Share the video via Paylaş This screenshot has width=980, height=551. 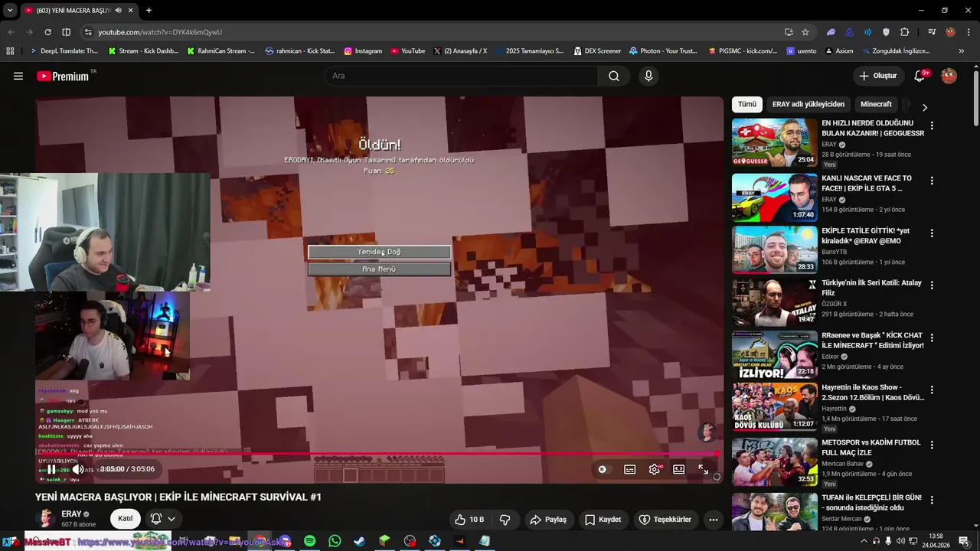[548, 520]
